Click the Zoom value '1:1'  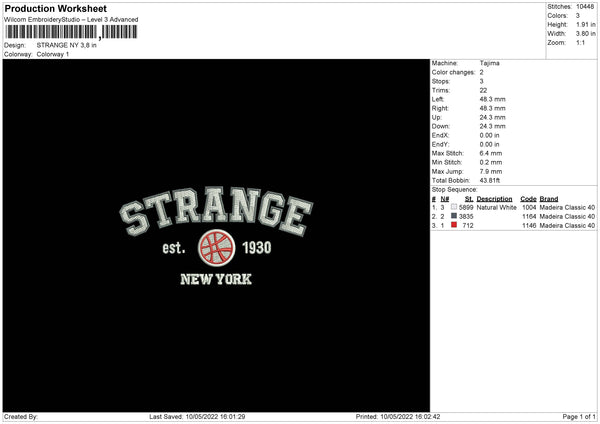[x=580, y=42]
